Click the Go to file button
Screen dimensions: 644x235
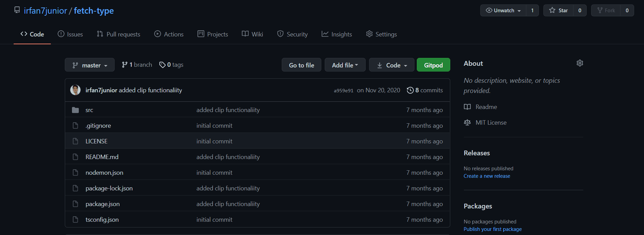click(x=302, y=65)
